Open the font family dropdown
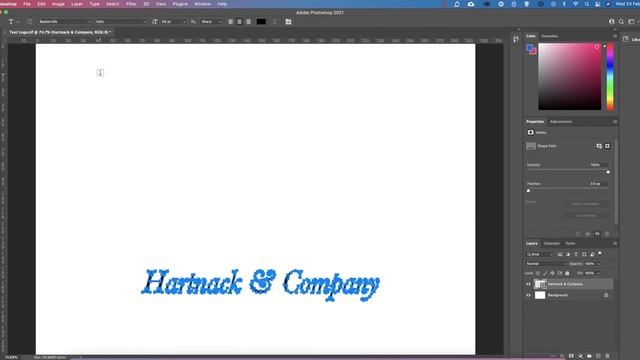Screen dimensions: 640x360 click(x=64, y=22)
